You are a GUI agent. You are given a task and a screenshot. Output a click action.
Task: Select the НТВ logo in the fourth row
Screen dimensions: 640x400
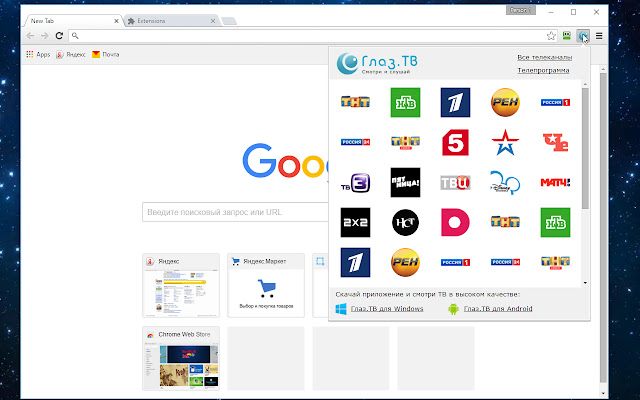555,222
